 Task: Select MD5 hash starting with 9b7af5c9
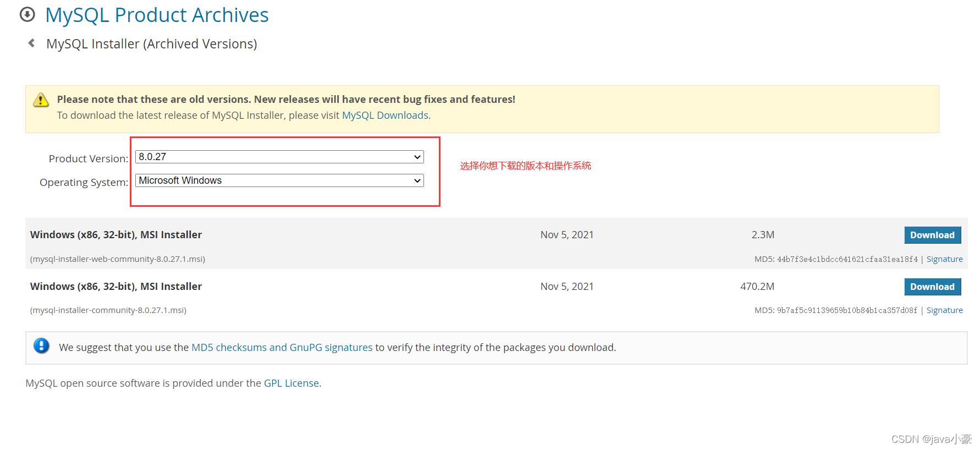[847, 310]
